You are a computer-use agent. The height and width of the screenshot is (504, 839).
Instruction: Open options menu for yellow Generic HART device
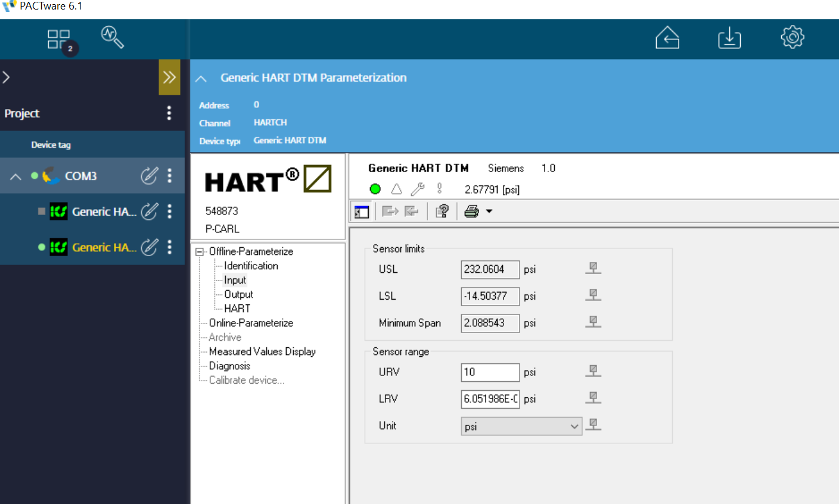pos(170,247)
